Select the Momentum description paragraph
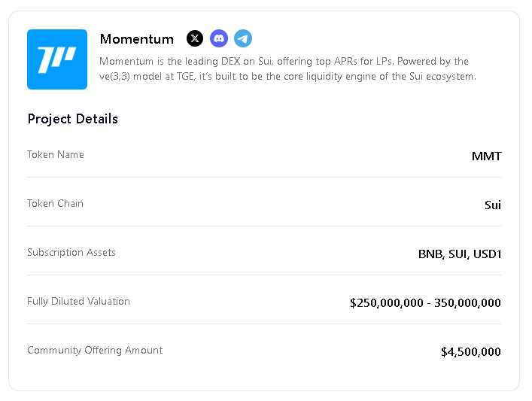 [x=287, y=69]
